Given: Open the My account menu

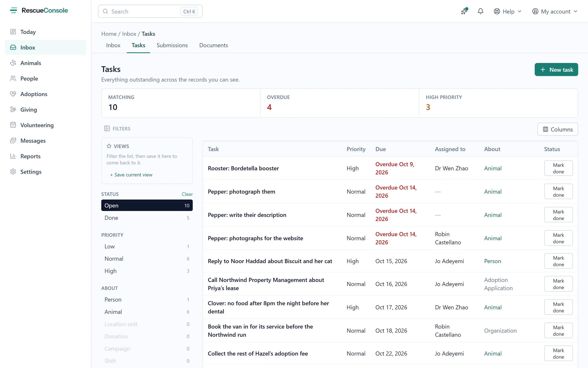Looking at the screenshot, I should pos(555,11).
